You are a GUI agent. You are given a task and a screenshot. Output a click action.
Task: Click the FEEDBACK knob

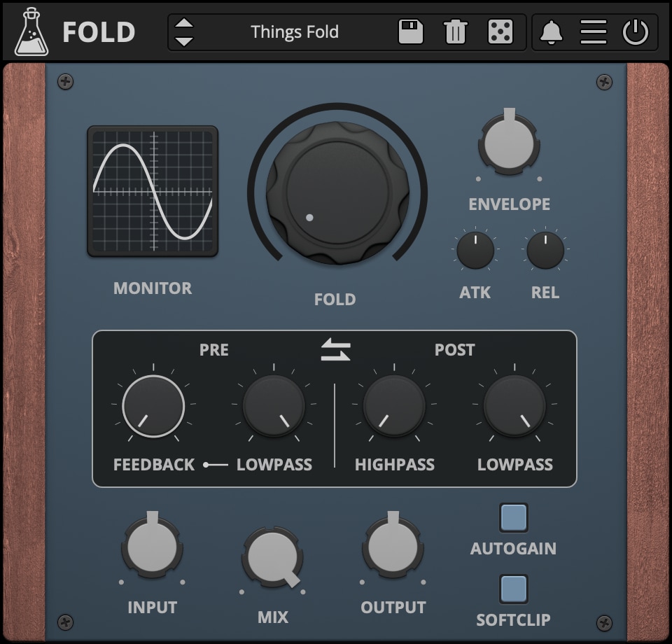pos(152,406)
